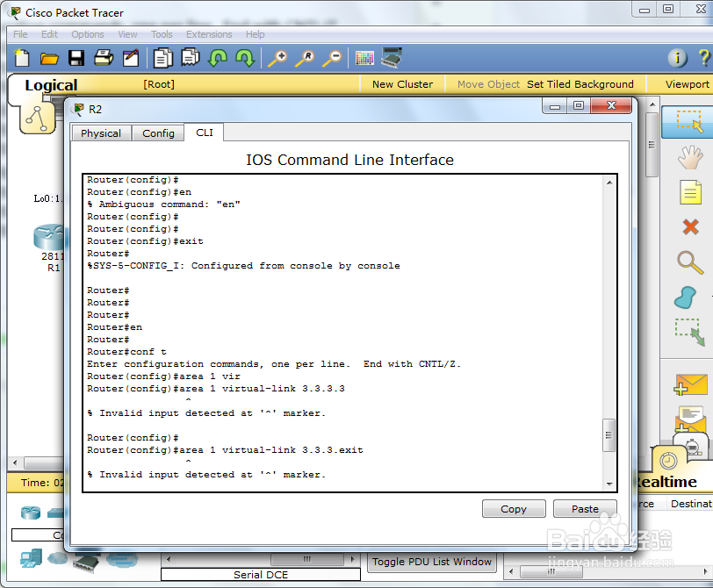Image resolution: width=713 pixels, height=588 pixels.
Task: Click Move Object on the bar
Action: click(x=488, y=84)
